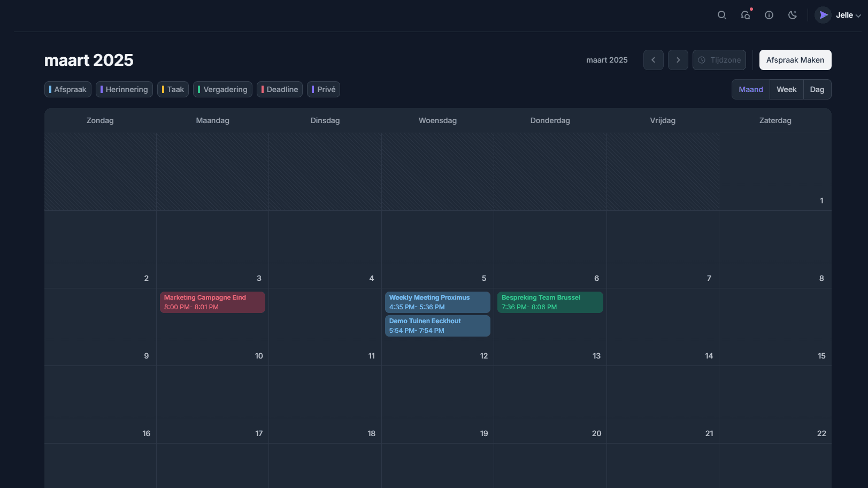
Task: Expand the Jelle user menu
Action: 848,15
